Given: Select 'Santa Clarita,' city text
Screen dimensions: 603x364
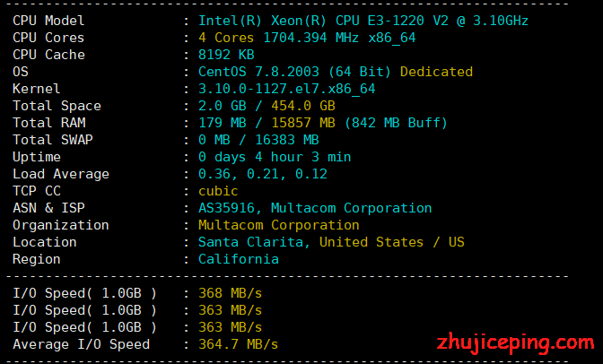Looking at the screenshot, I should (254, 242).
